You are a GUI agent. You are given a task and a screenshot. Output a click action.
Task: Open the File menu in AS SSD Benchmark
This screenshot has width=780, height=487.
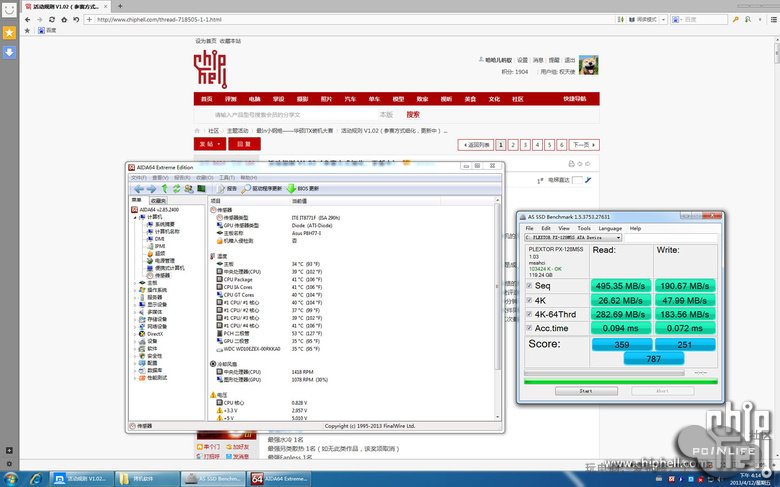point(530,228)
